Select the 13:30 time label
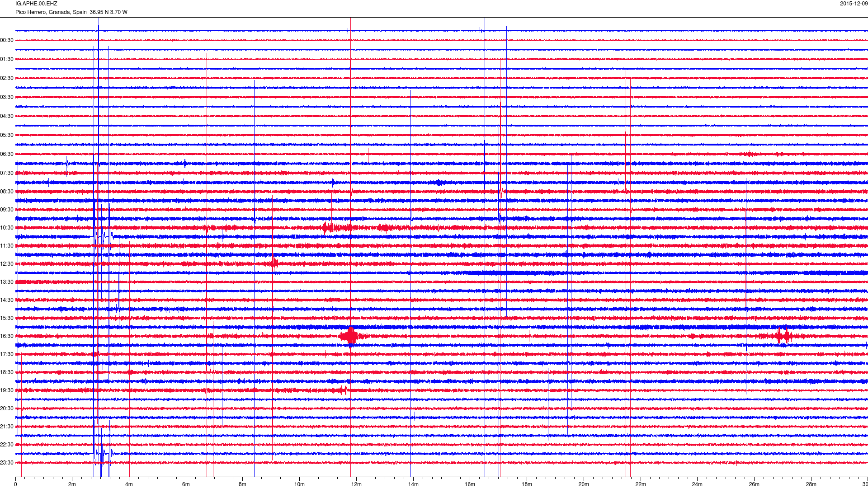The height and width of the screenshot is (488, 868). (7, 282)
